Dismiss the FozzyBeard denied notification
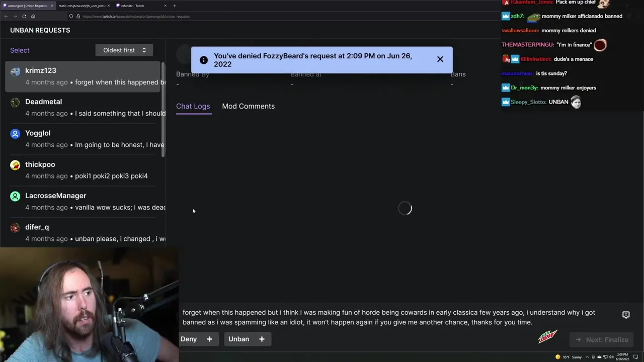This screenshot has width=644, height=362. (440, 59)
